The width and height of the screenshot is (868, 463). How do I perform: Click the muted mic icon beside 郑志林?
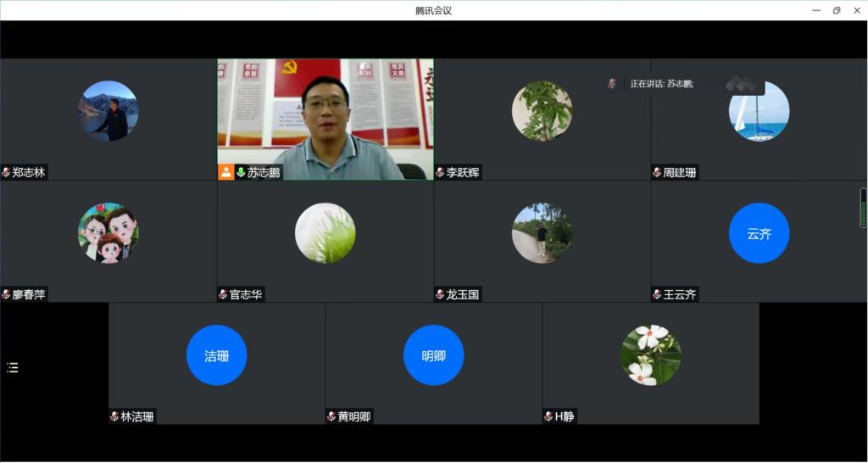coord(6,172)
